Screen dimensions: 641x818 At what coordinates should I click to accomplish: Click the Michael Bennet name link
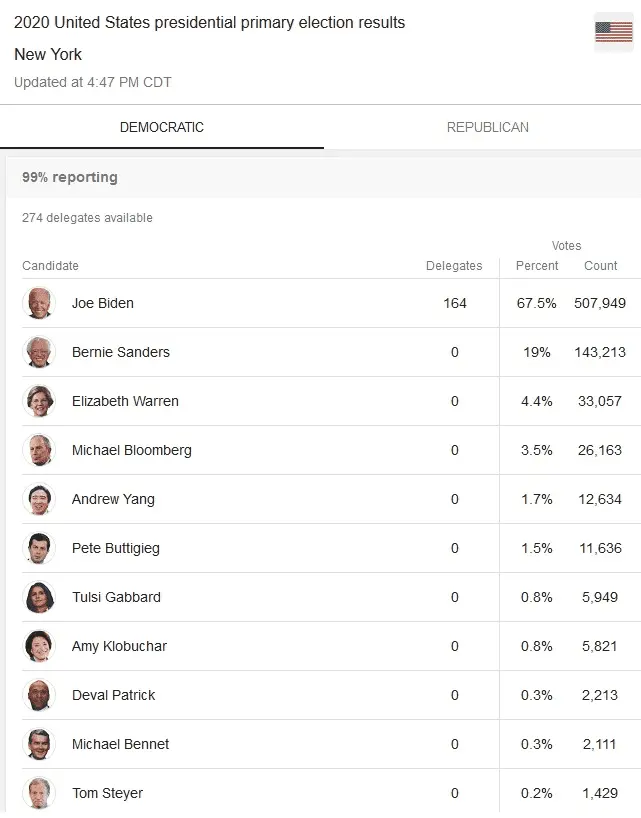click(120, 744)
